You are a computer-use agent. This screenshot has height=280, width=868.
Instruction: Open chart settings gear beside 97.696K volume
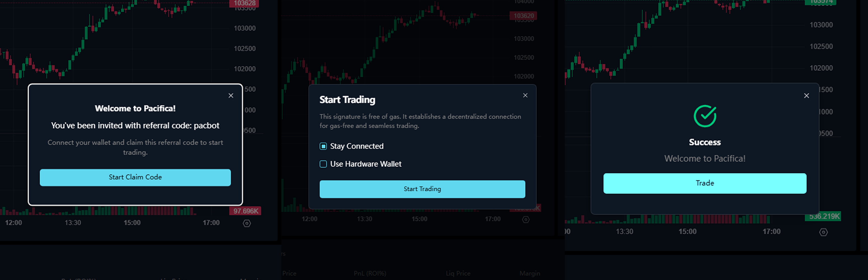(x=247, y=223)
